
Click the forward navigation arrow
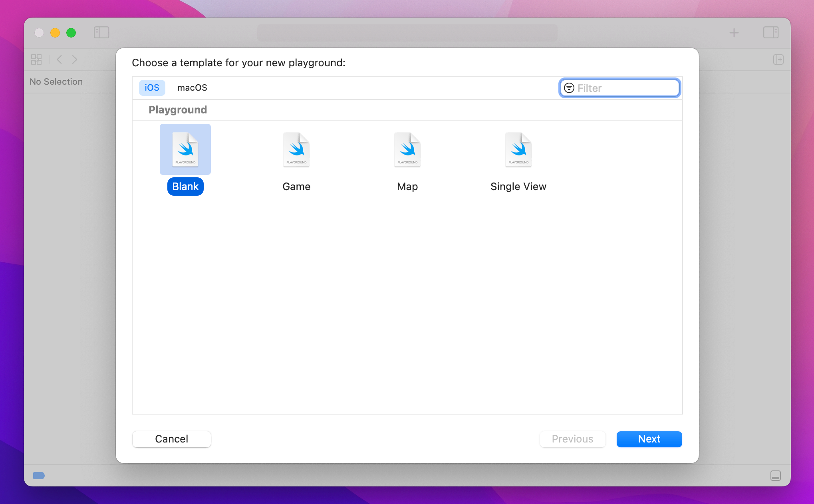(x=75, y=59)
